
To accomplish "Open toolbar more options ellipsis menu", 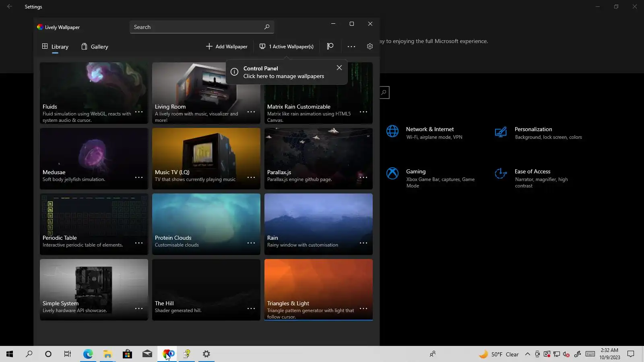I will pyautogui.click(x=351, y=47).
